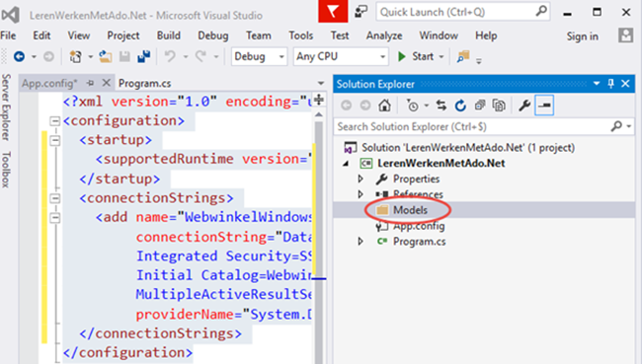This screenshot has width=642, height=364.
Task: Toggle the Show All Files icon
Action: (x=499, y=106)
